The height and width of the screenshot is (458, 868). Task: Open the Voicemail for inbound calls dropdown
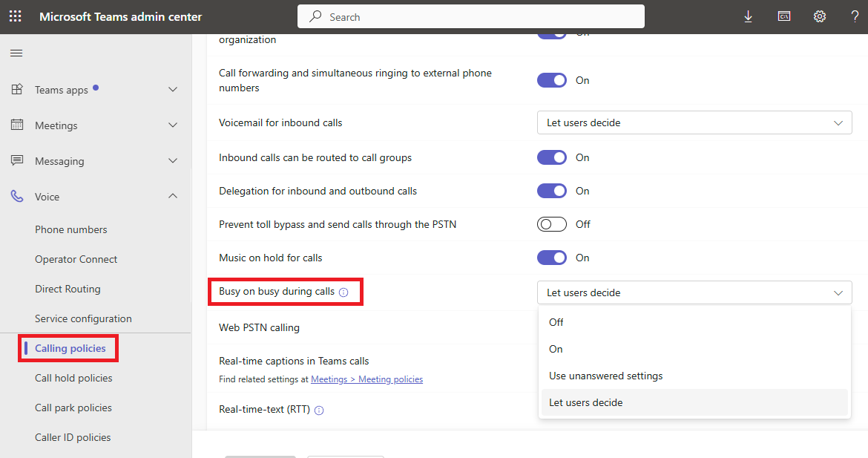[x=693, y=122]
